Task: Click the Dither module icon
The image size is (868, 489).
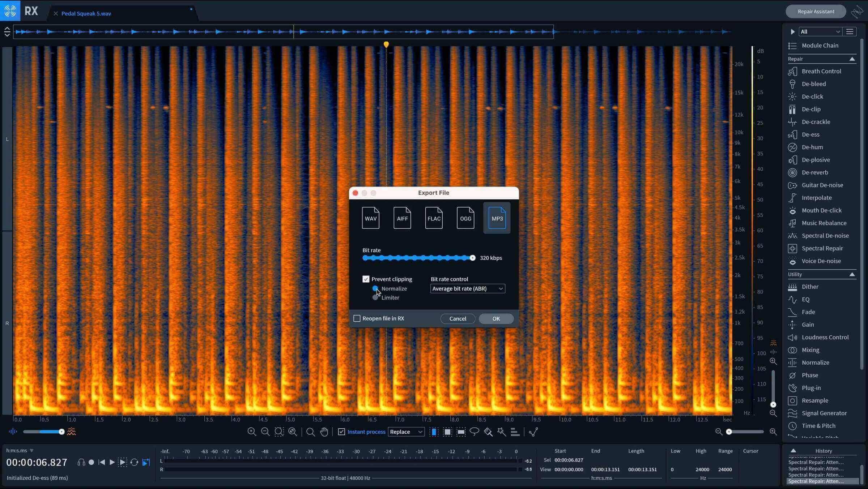Action: (792, 287)
